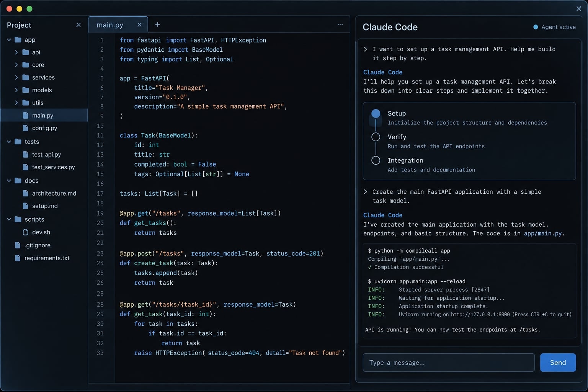The width and height of the screenshot is (588, 392).
Task: Select the Integration step radio circle
Action: click(376, 160)
